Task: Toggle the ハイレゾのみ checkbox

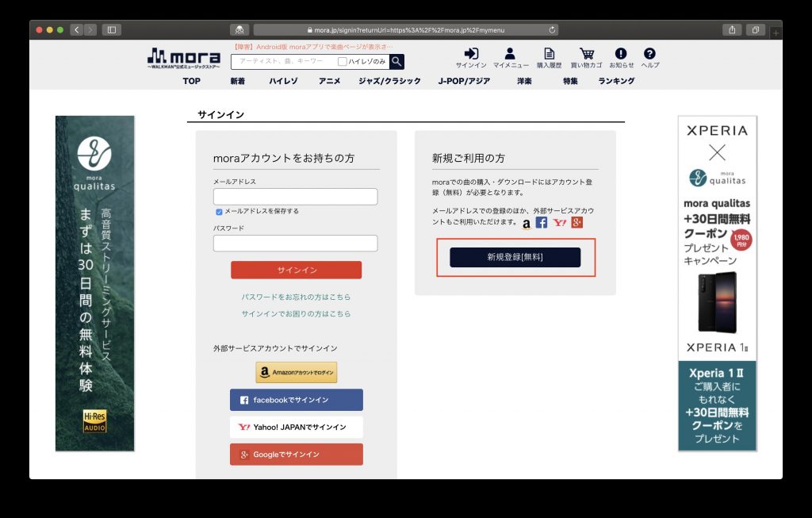Action: (x=342, y=62)
